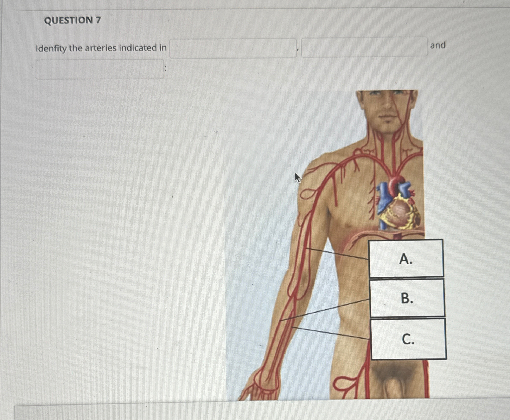Image resolution: width=510 pixels, height=420 pixels.
Task: Click the pointer line leading to box B
Action: click(x=325, y=310)
